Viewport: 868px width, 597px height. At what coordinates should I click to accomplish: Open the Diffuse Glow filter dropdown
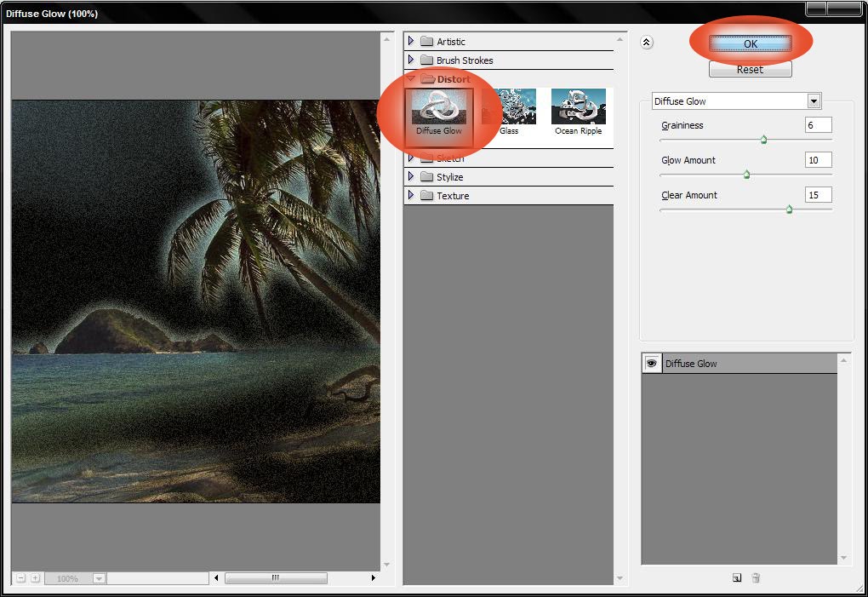tap(814, 100)
